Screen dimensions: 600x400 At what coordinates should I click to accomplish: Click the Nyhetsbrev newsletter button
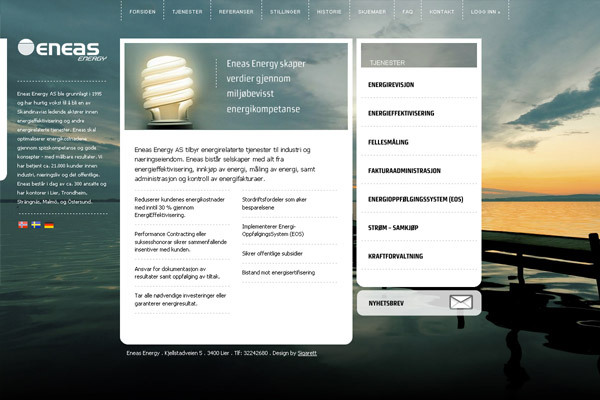point(419,303)
